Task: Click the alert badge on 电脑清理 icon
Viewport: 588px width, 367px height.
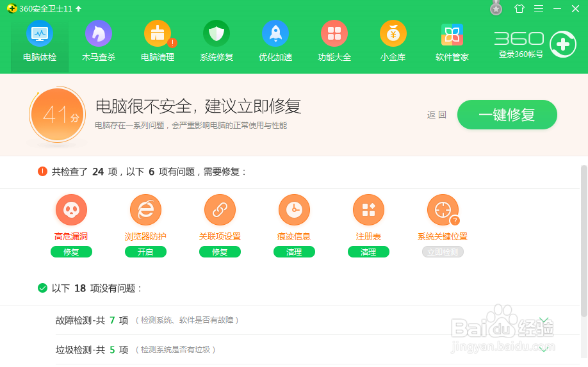Action: click(x=172, y=43)
